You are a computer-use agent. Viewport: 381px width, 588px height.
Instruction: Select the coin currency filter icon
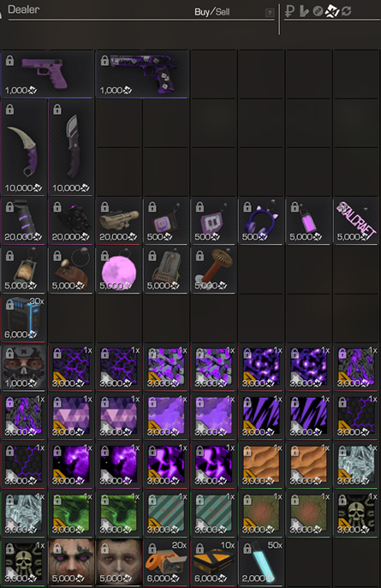(x=318, y=12)
